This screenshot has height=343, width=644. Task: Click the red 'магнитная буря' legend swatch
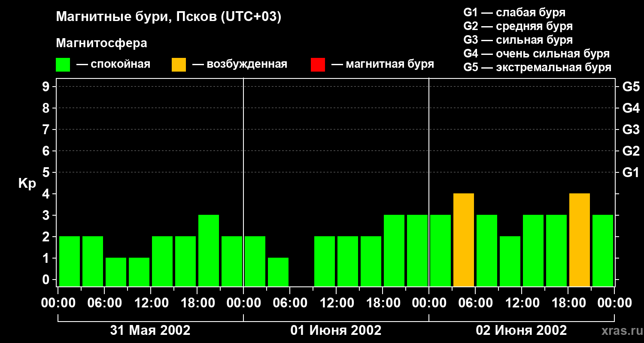[318, 65]
